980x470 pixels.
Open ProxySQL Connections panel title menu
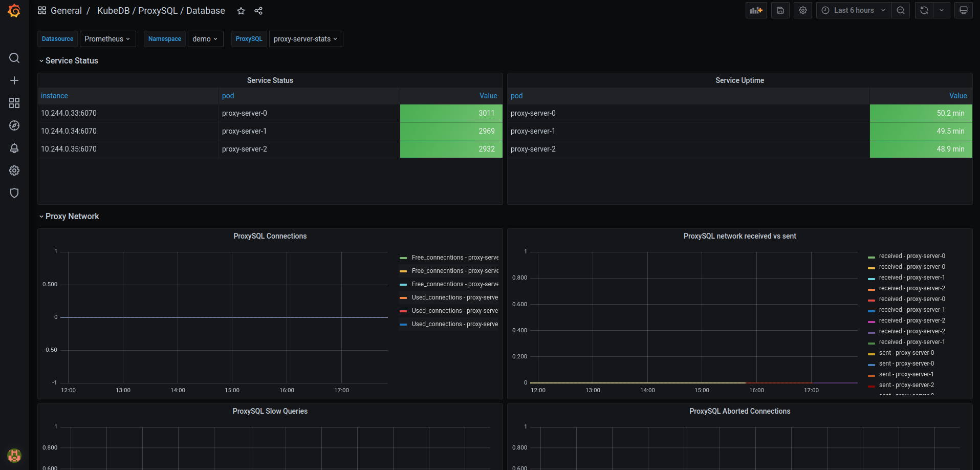[x=270, y=236]
